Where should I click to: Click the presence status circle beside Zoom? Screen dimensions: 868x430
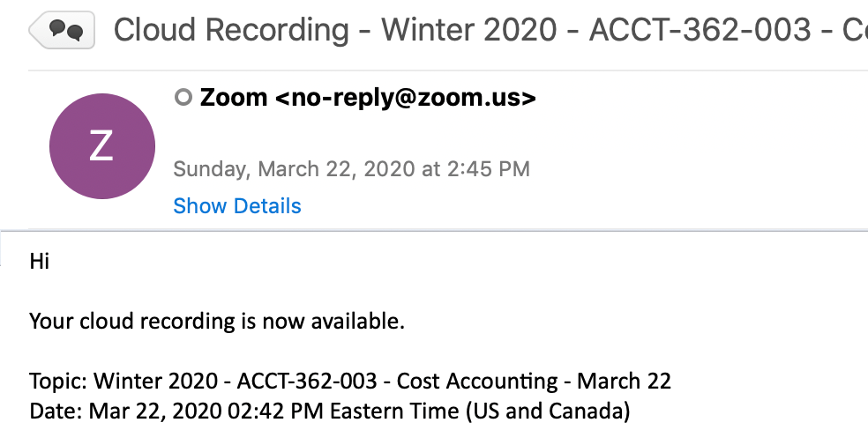(x=183, y=97)
